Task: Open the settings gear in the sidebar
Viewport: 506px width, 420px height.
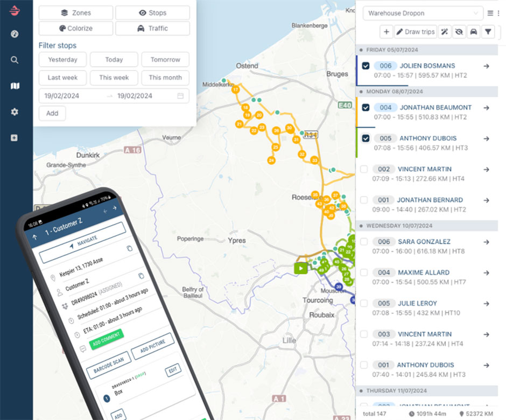Action: pos(15,111)
